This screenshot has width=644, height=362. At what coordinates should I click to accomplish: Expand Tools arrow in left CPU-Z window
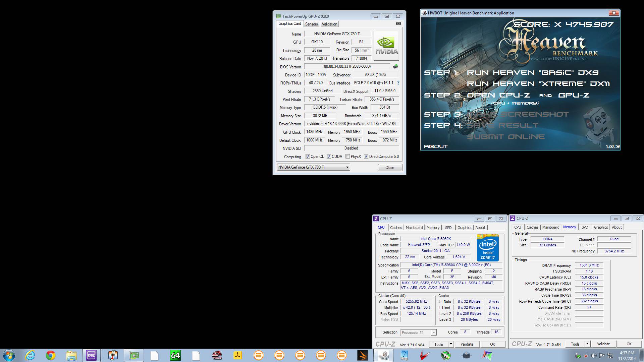(451, 344)
